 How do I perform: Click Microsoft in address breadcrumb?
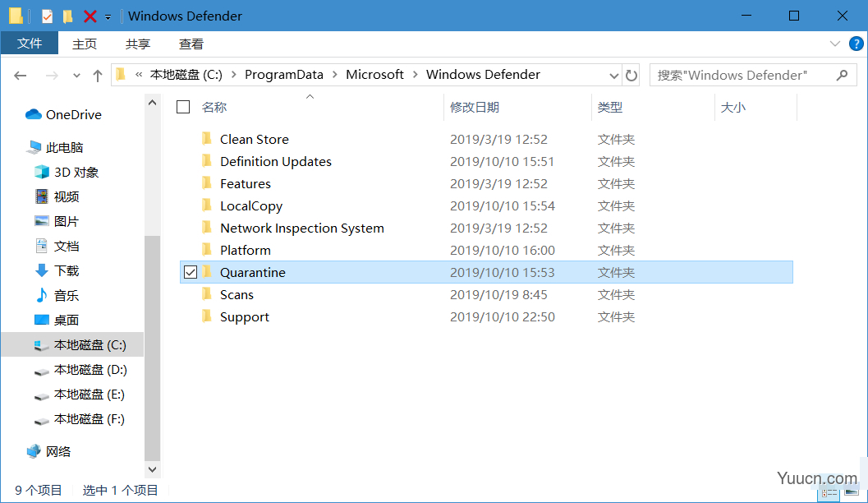click(x=374, y=74)
